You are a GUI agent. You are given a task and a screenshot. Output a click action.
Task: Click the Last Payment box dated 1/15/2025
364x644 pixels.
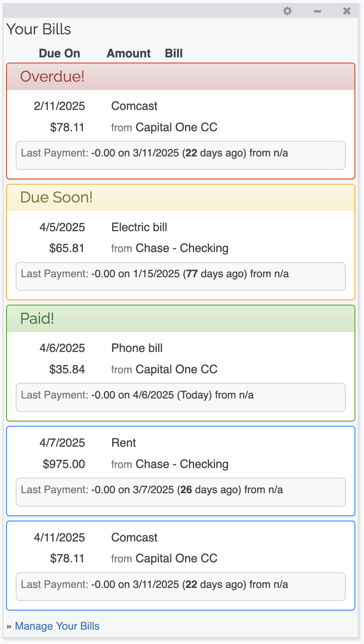[x=181, y=276]
